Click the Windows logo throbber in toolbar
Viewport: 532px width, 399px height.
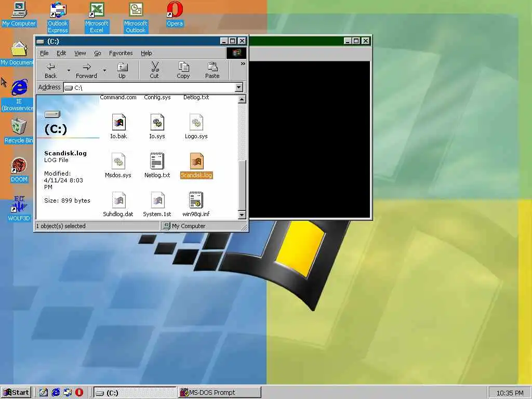point(236,53)
